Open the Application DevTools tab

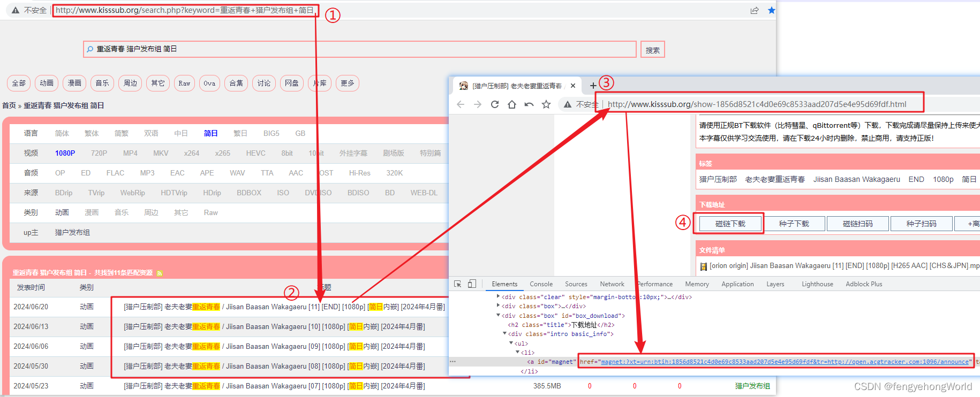737,284
